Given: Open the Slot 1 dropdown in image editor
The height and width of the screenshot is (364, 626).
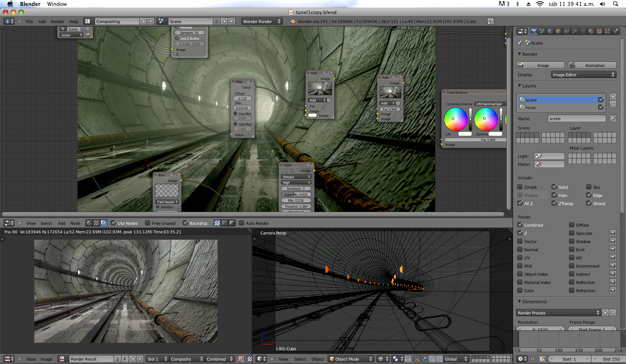Looking at the screenshot, I should click(157, 359).
